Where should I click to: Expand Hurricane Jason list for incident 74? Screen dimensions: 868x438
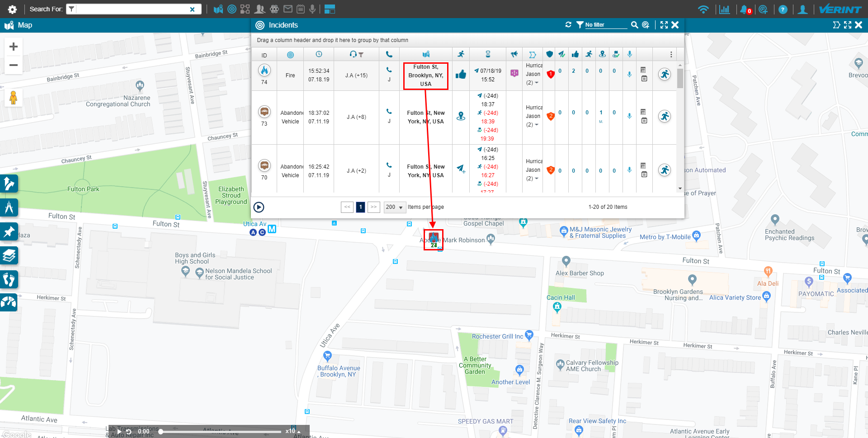pyautogui.click(x=537, y=83)
